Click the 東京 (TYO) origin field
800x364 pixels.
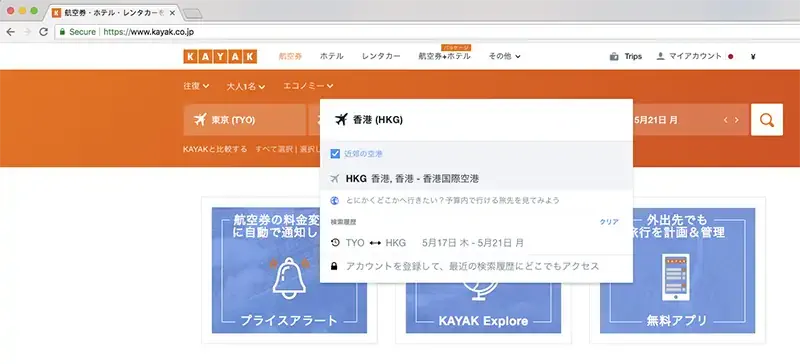pyautogui.click(x=244, y=120)
